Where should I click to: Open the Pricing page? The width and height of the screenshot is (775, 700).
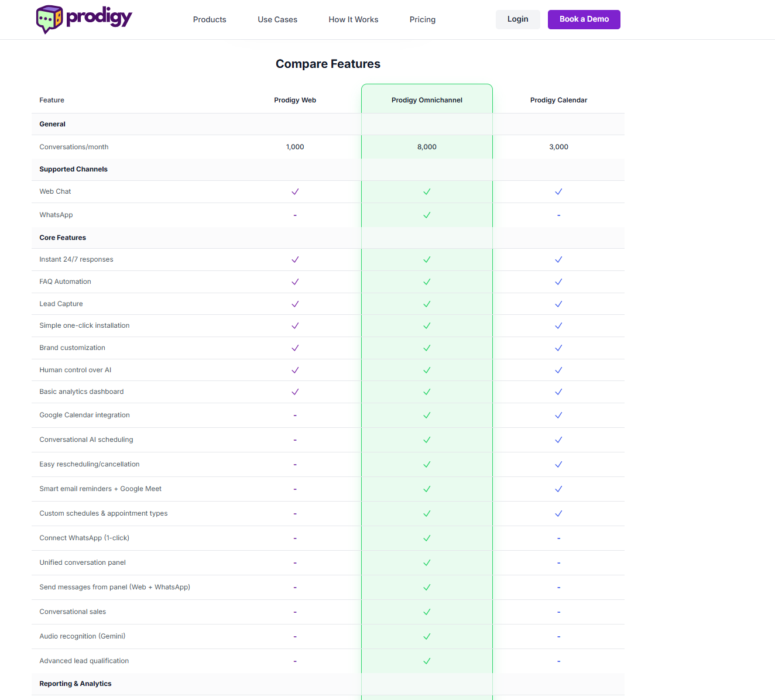click(423, 19)
